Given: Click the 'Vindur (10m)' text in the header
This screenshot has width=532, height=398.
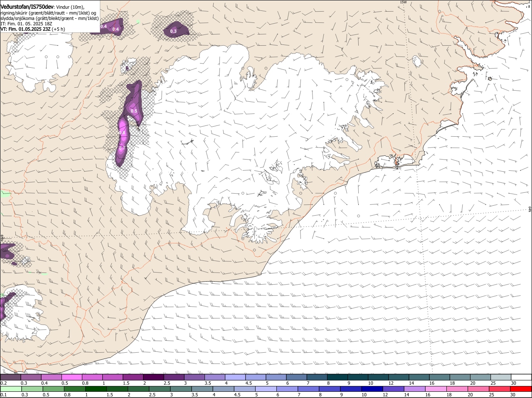Looking at the screenshot, I should [70, 7].
